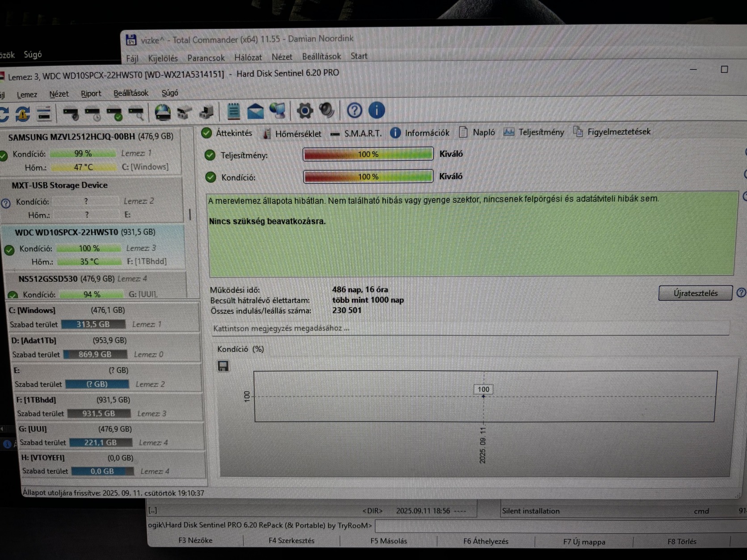This screenshot has height=560, width=747.
Task: Open the Beállítások menu in Hard Disk Sentinel
Action: pos(131,93)
